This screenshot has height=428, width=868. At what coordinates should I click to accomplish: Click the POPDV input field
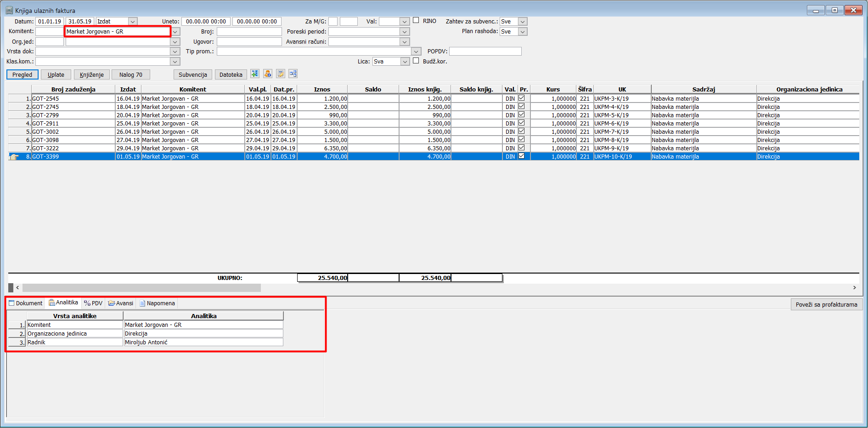[485, 51]
